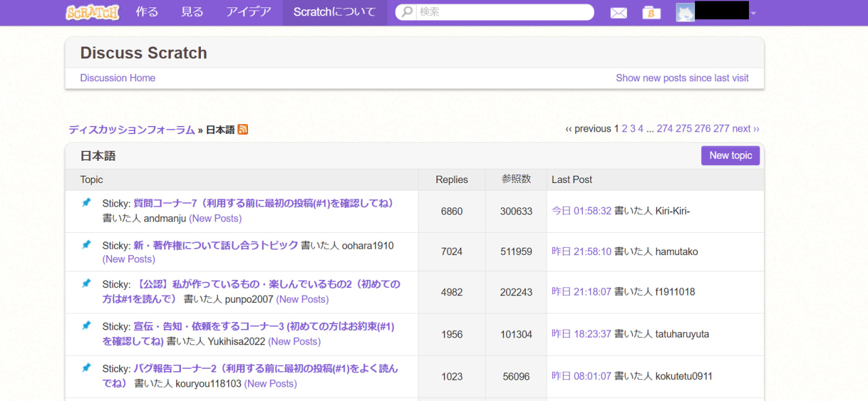The height and width of the screenshot is (401, 868).
Task: Open the My Stuff folder icon
Action: click(652, 12)
